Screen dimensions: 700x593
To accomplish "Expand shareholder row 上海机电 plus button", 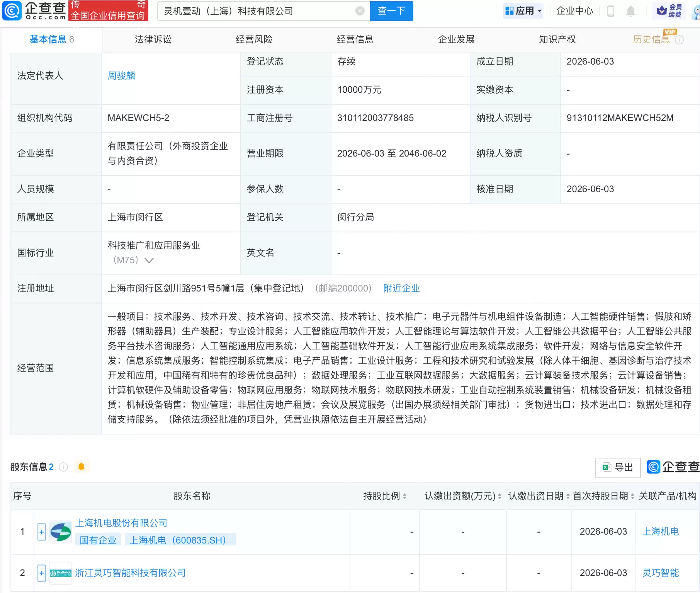I will pyautogui.click(x=42, y=532).
